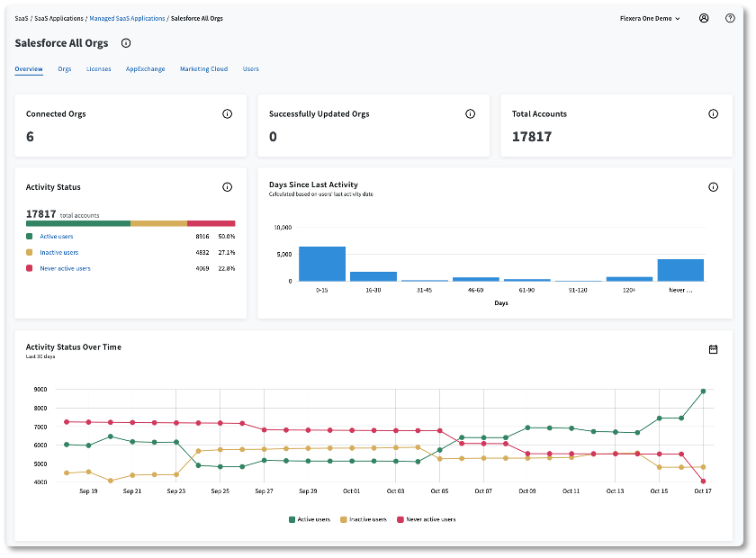This screenshot has height=558, width=756.
Task: Open the user profile icon
Action: point(704,18)
